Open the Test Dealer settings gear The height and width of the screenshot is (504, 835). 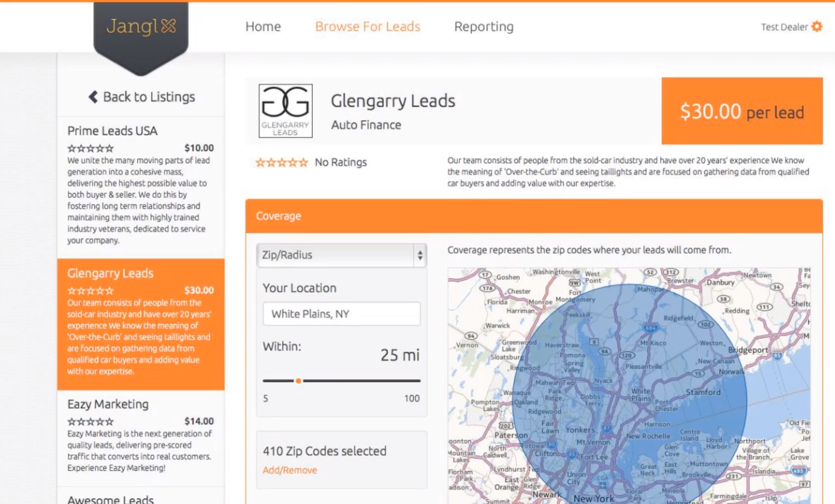[x=817, y=27]
